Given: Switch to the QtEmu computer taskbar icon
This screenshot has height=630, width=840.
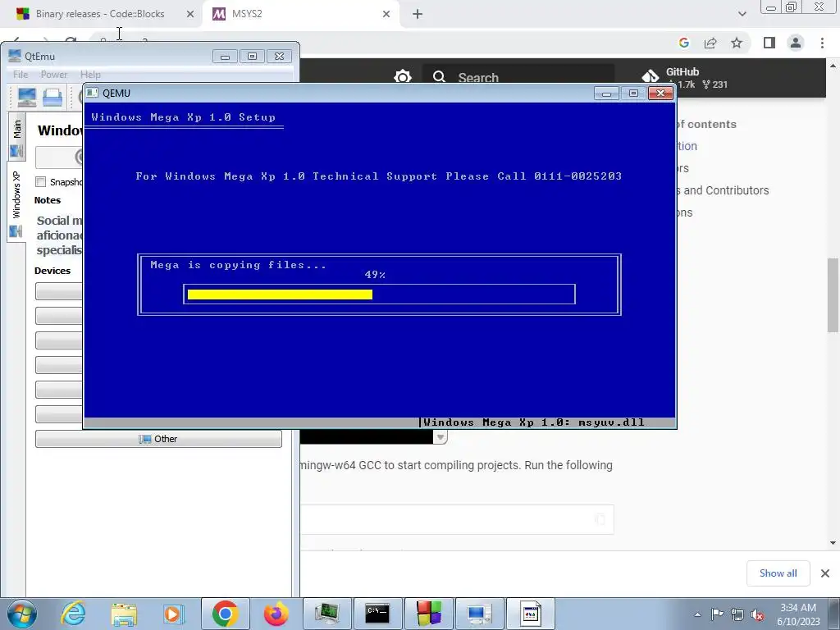Looking at the screenshot, I should 479,614.
